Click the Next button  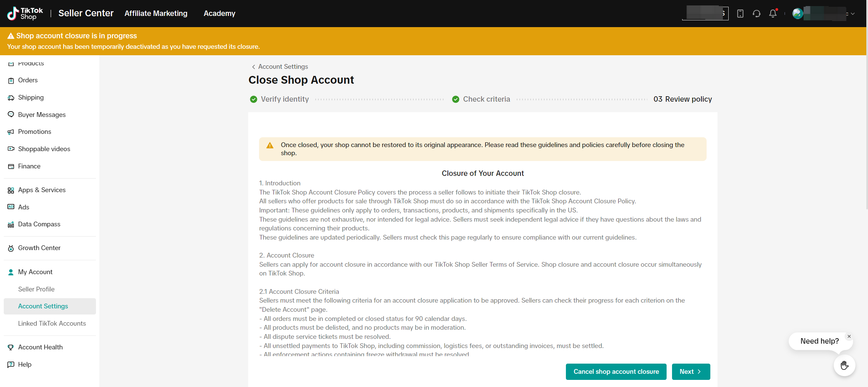tap(690, 371)
